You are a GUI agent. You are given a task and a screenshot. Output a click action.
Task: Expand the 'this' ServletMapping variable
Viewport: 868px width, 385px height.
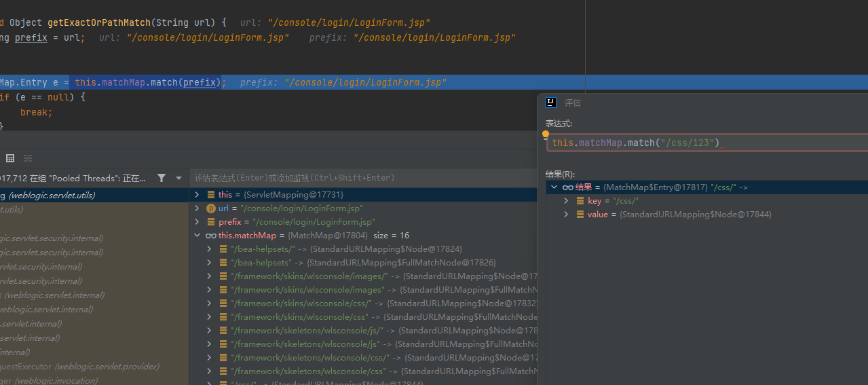(x=197, y=195)
